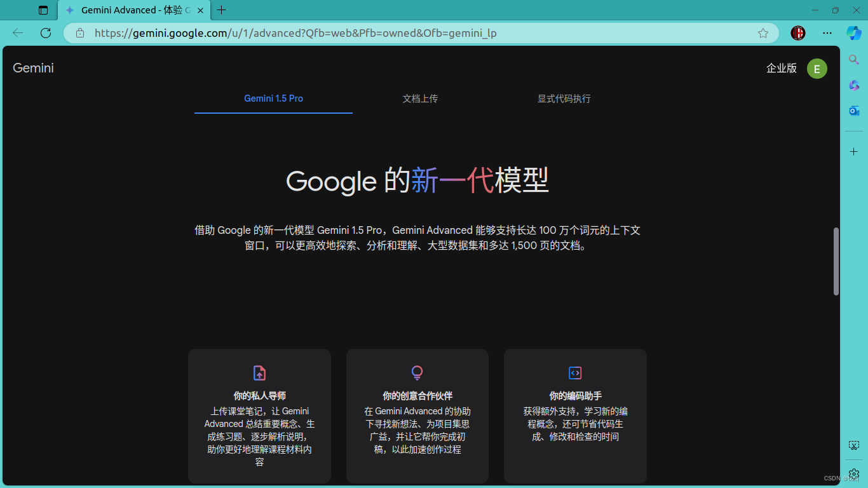Click the code icon in 你的编码助手 card

pos(575,373)
